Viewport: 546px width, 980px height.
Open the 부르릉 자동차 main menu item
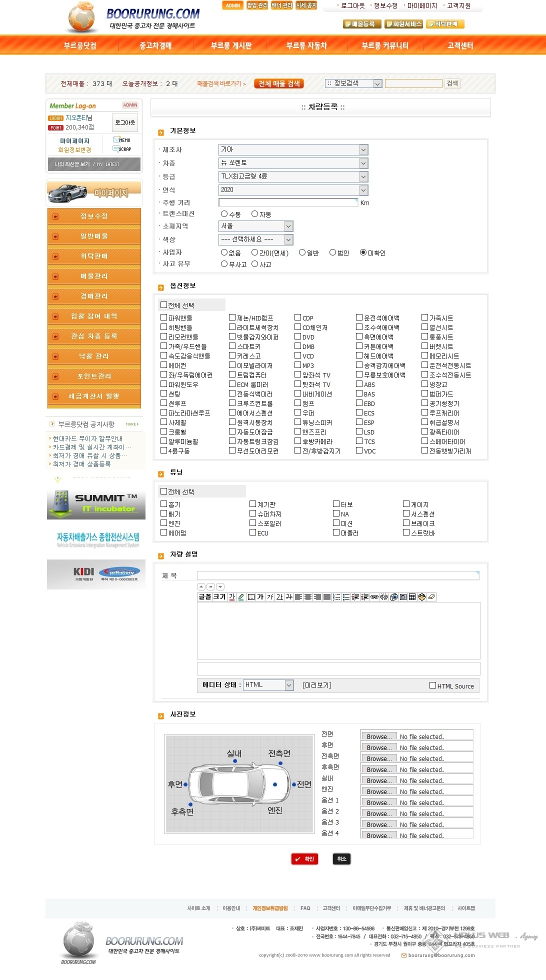(x=306, y=45)
